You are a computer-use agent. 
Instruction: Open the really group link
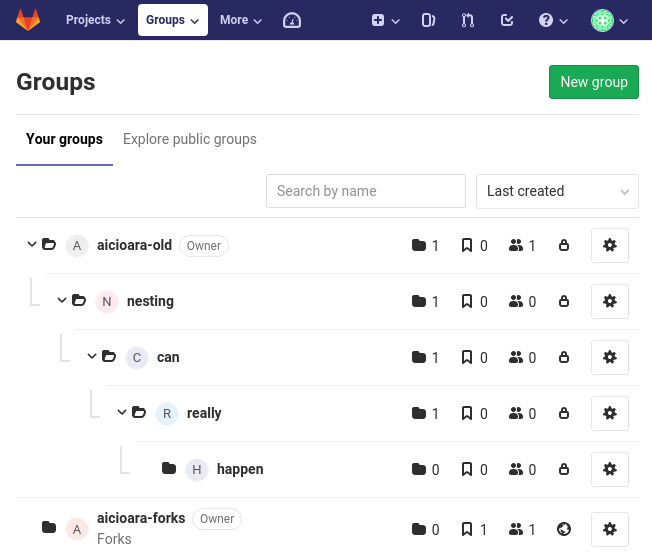pos(204,413)
